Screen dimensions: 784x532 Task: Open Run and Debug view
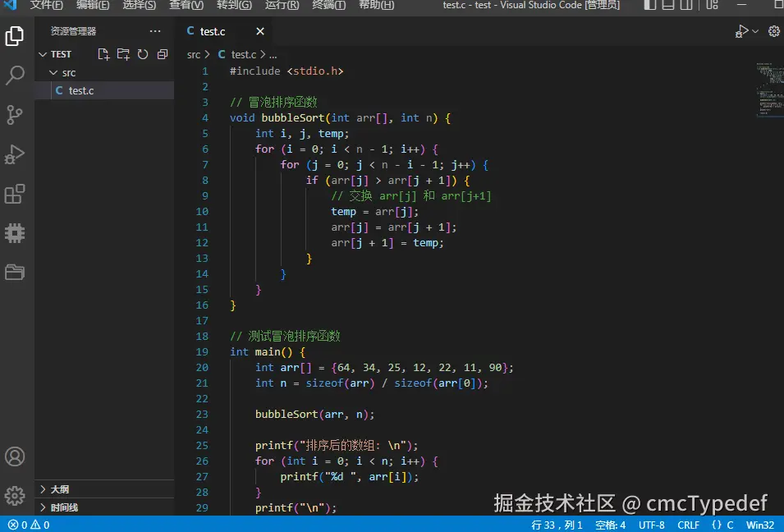pos(15,154)
